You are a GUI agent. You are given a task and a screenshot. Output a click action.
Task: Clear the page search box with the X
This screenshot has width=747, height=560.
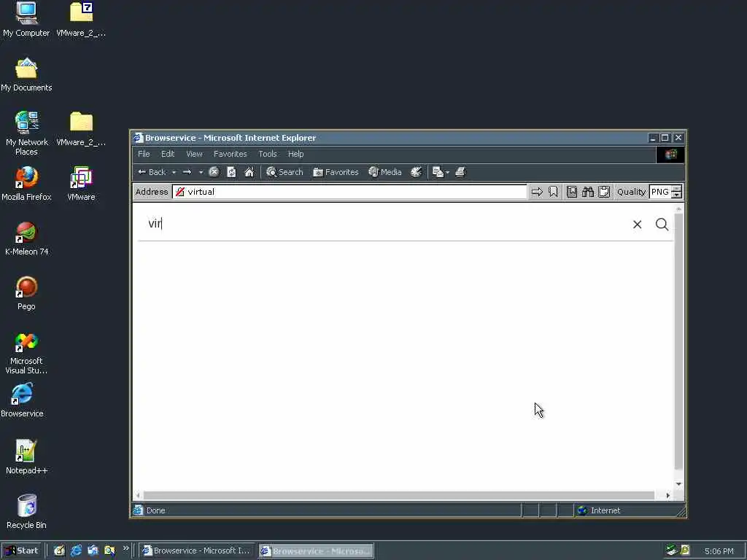click(x=637, y=225)
